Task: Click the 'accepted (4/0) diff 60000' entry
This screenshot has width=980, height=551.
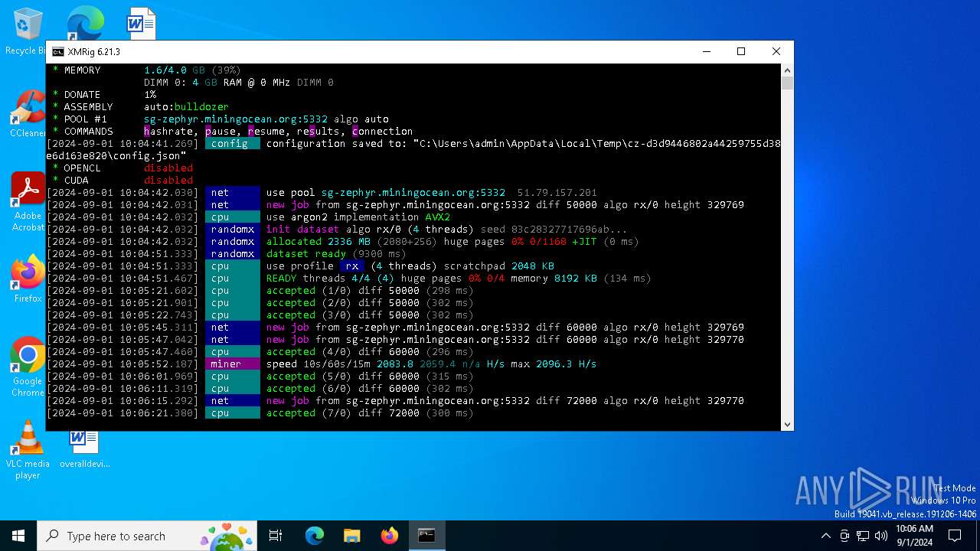Action: coord(343,352)
